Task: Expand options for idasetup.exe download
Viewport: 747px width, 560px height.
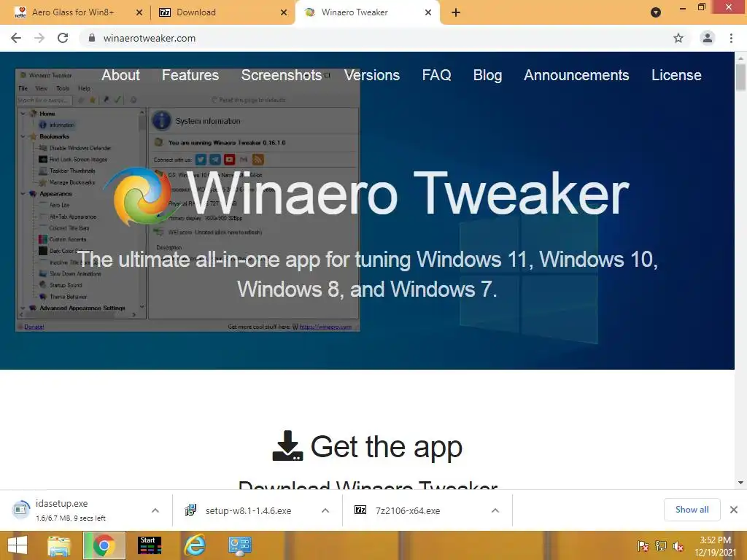Action: click(x=155, y=510)
